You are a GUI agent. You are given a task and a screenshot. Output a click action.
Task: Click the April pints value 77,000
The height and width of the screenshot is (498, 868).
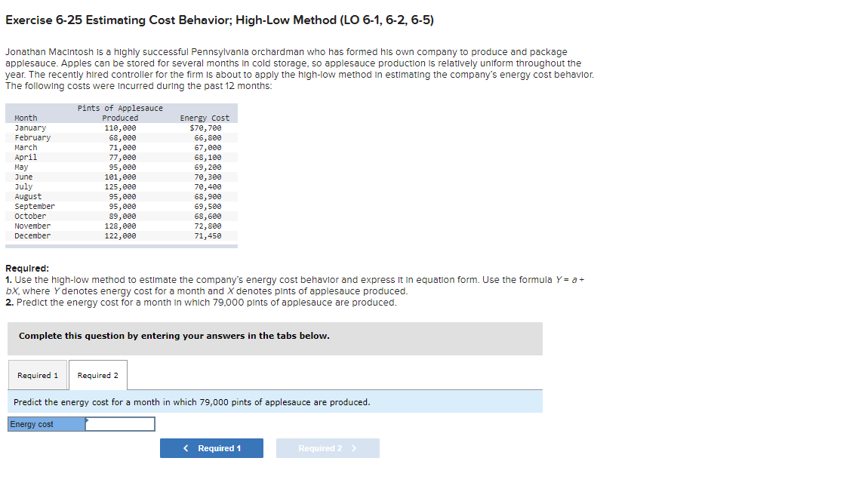coord(122,158)
